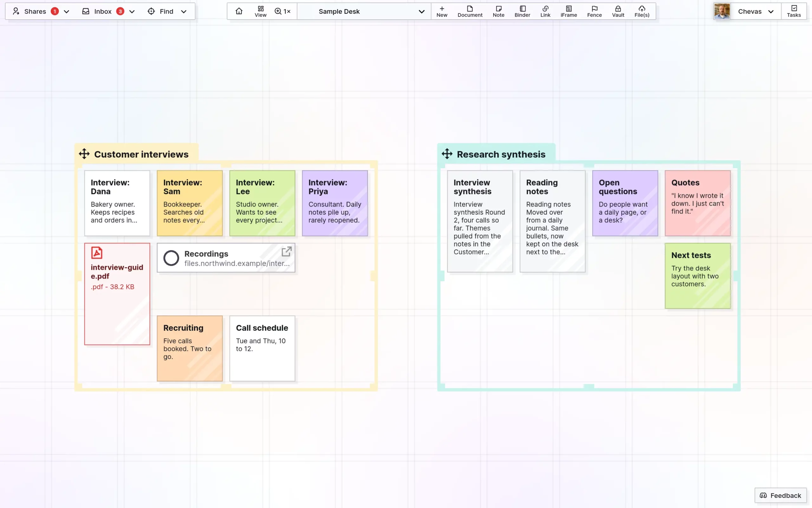Expand the Shares dropdown chevron

point(66,11)
